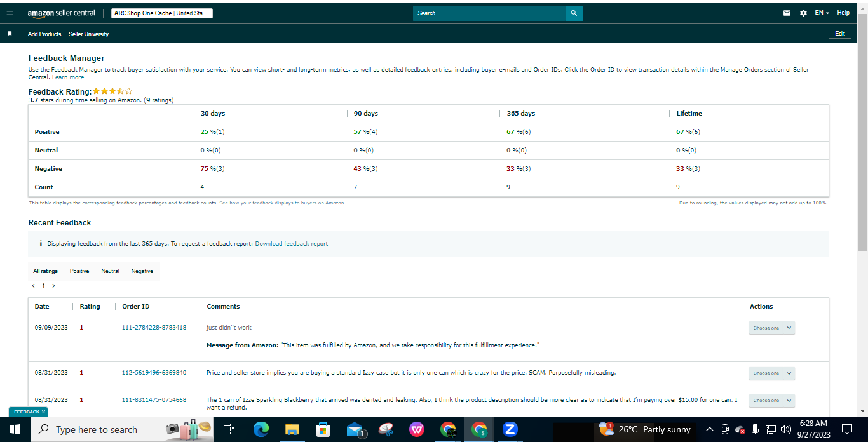The width and height of the screenshot is (868, 442).
Task: Click into the top Search field
Action: pyautogui.click(x=489, y=13)
